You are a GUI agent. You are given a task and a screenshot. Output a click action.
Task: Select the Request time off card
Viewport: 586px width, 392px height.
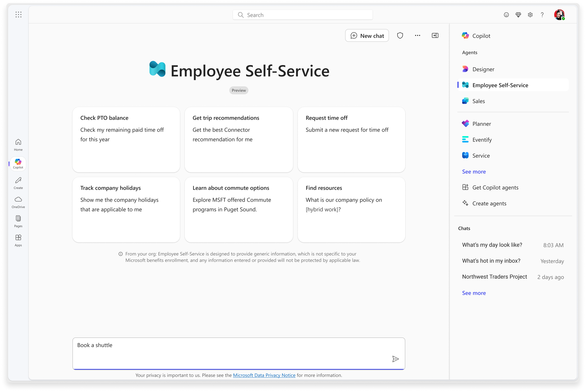point(351,140)
